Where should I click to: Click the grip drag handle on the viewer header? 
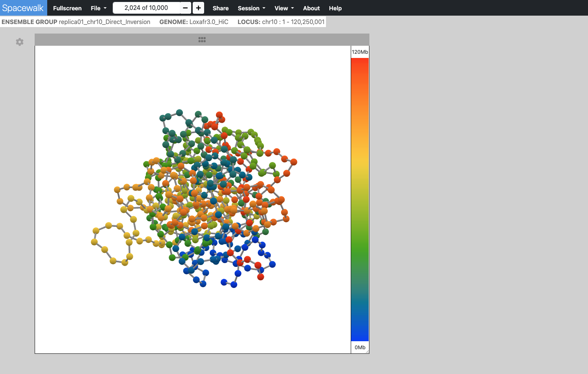pyautogui.click(x=202, y=40)
